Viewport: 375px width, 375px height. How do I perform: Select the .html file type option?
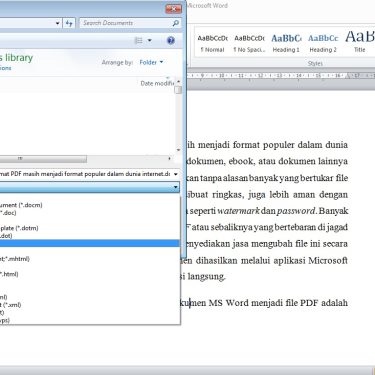click(90, 274)
